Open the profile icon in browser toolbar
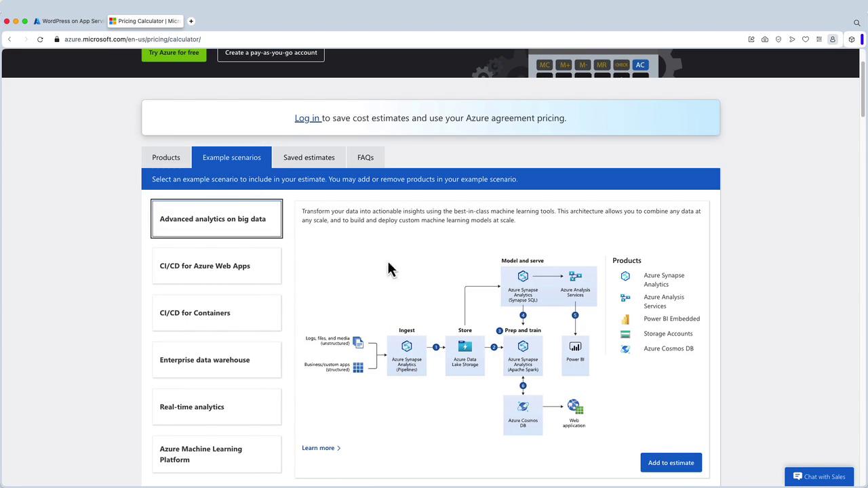This screenshot has height=488, width=868. click(833, 39)
